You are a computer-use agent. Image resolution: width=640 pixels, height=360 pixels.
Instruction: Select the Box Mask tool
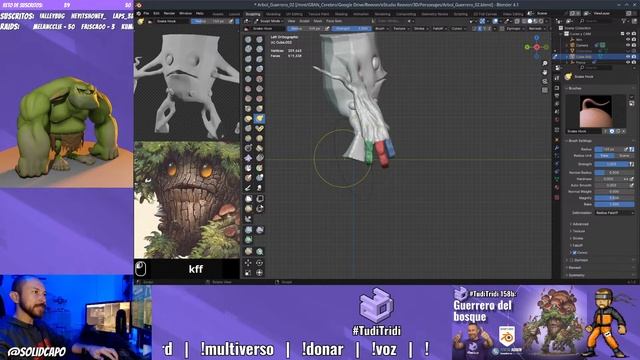point(248,199)
